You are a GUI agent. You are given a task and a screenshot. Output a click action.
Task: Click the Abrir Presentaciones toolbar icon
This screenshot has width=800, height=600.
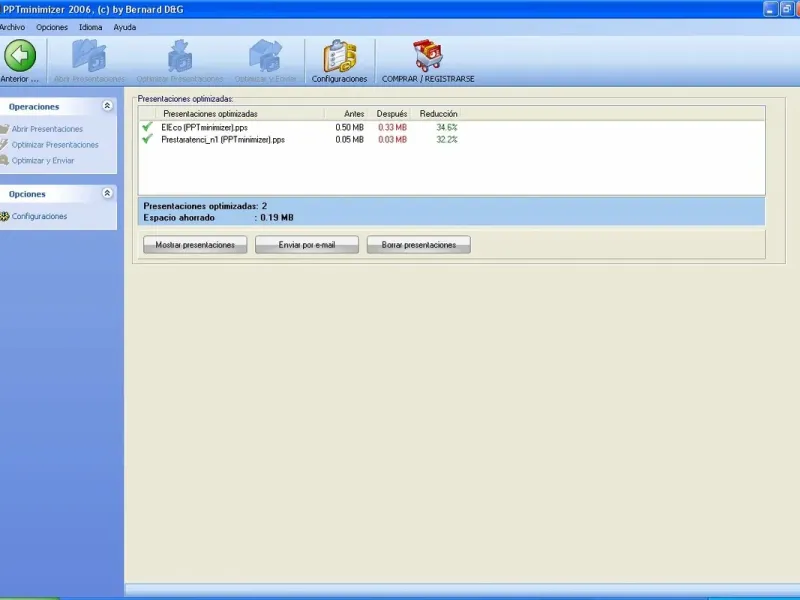(x=89, y=56)
